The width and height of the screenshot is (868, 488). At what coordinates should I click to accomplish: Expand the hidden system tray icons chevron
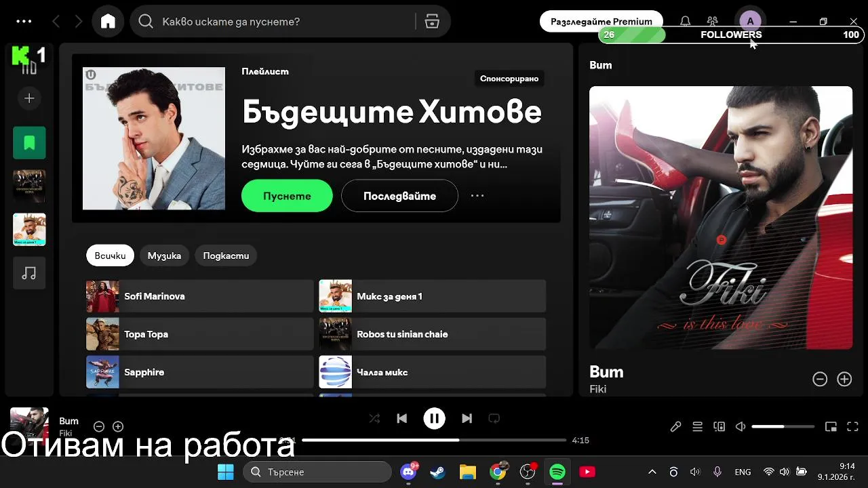[x=652, y=472]
